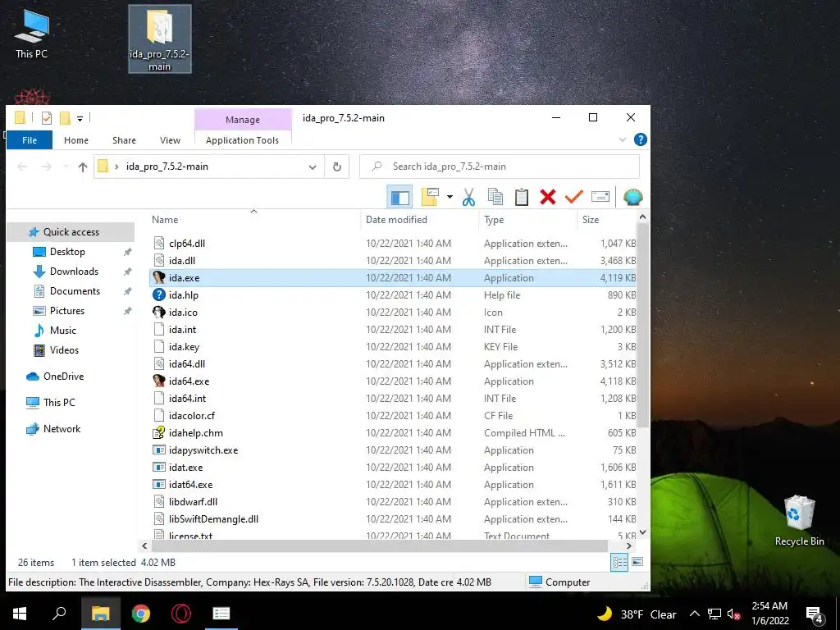Click the vertical scrollbar in file list
Image resolution: width=840 pixels, height=630 pixels.
point(642,326)
